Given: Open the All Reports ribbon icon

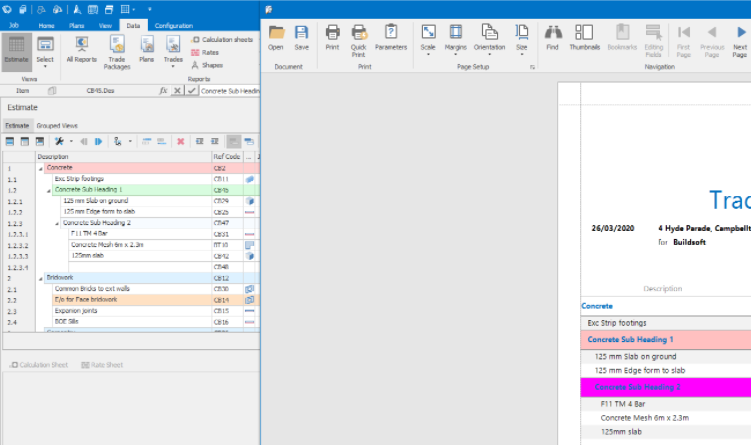Looking at the screenshot, I should click(82, 48).
